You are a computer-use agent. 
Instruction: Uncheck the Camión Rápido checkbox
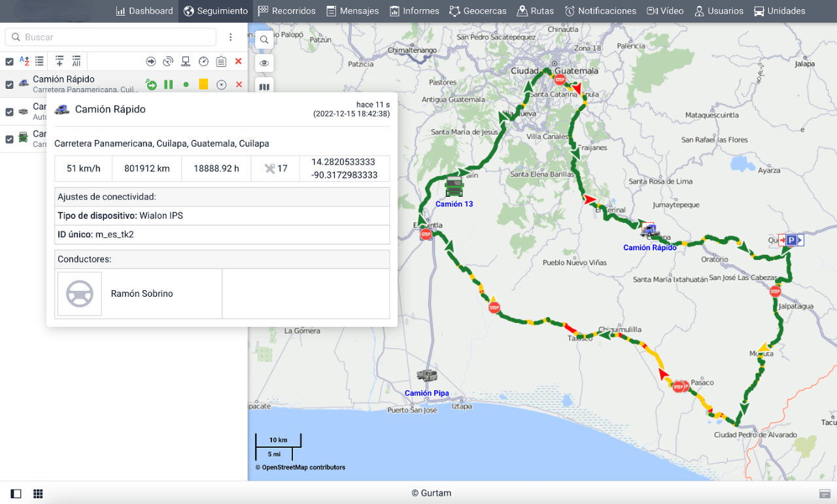(9, 85)
